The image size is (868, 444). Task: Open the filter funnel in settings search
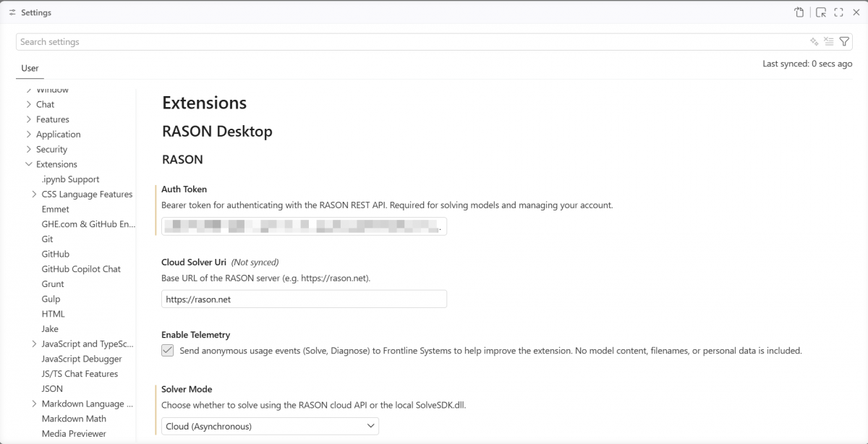pyautogui.click(x=844, y=42)
